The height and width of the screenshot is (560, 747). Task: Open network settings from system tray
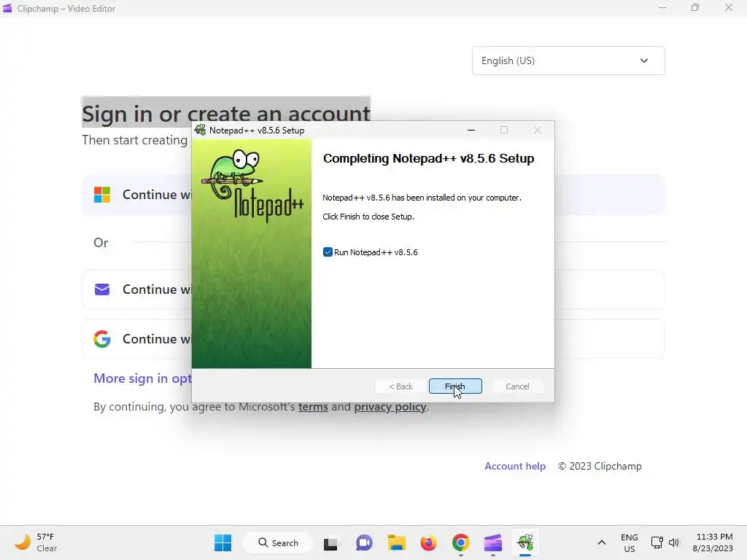(x=657, y=542)
